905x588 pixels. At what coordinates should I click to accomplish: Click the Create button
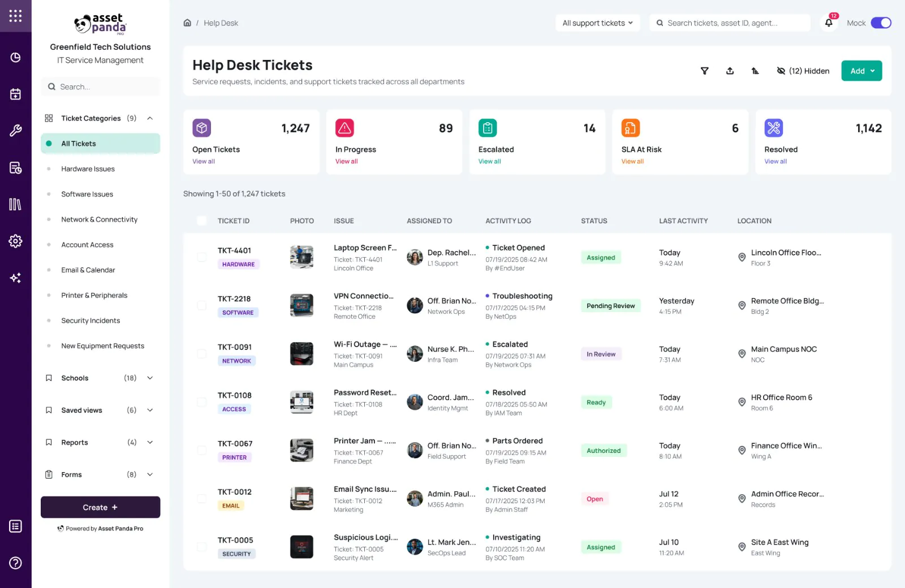click(100, 507)
